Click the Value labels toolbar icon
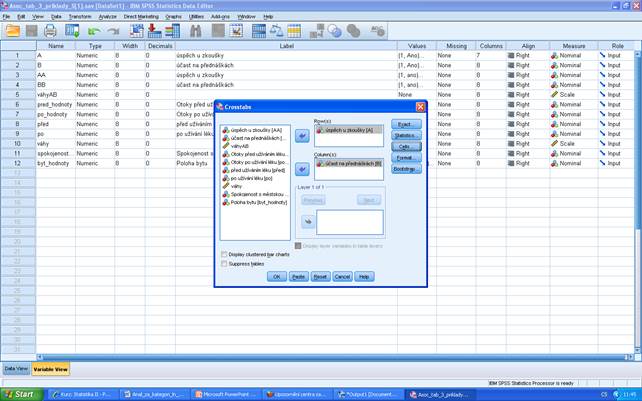 click(317, 31)
